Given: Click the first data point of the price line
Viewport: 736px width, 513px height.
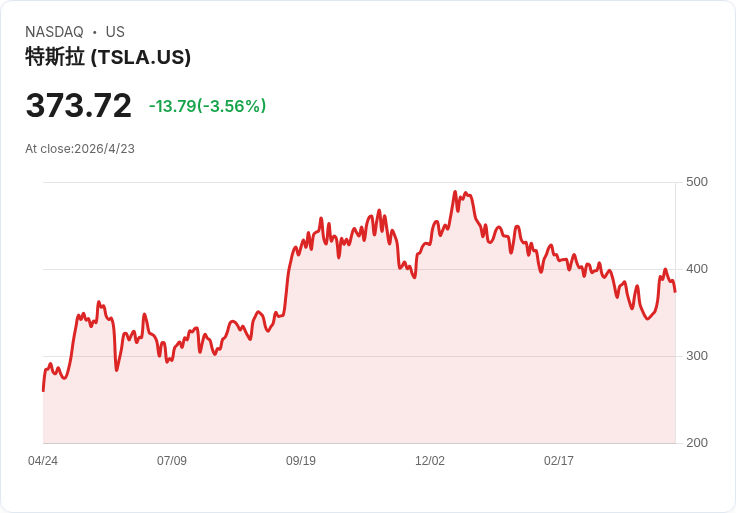Looking at the screenshot, I should pyautogui.click(x=43, y=390).
